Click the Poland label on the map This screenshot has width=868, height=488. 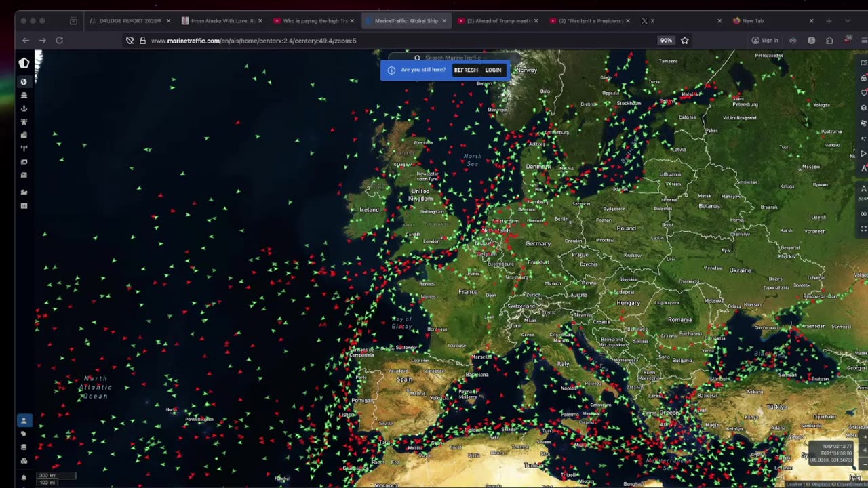pos(626,228)
